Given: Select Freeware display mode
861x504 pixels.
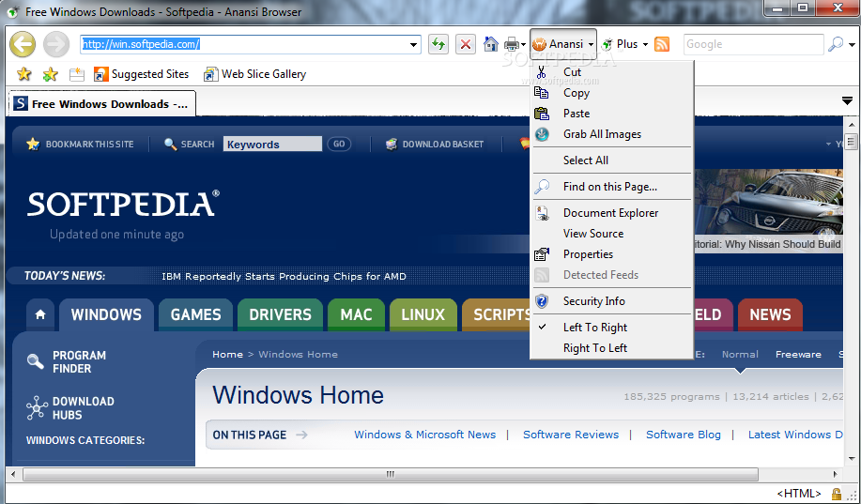Looking at the screenshot, I should click(x=798, y=355).
